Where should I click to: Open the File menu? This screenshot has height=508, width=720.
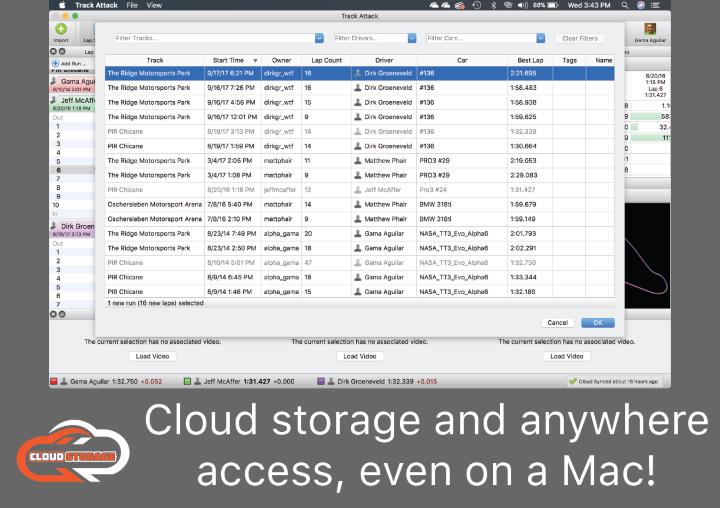132,5
